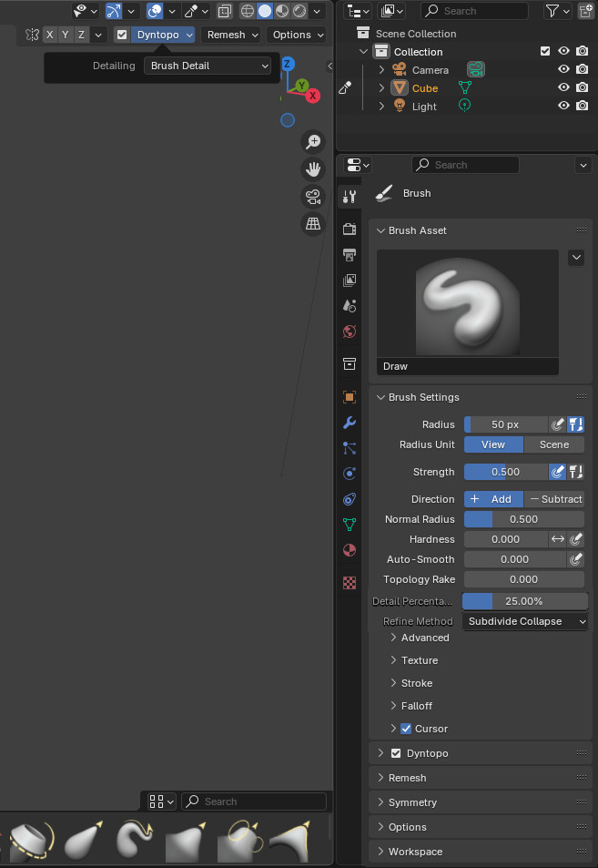Click the symmetry butterfly icon
Image resolution: width=598 pixels, height=868 pixels.
(32, 35)
